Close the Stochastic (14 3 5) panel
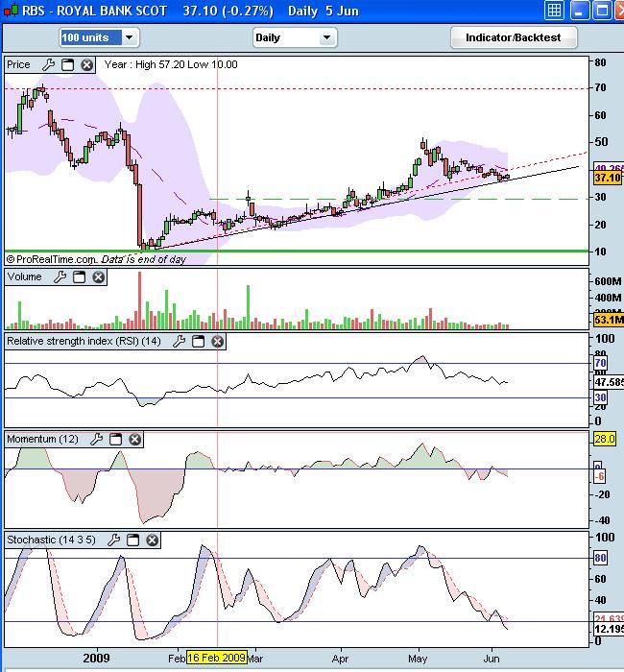 click(x=152, y=540)
